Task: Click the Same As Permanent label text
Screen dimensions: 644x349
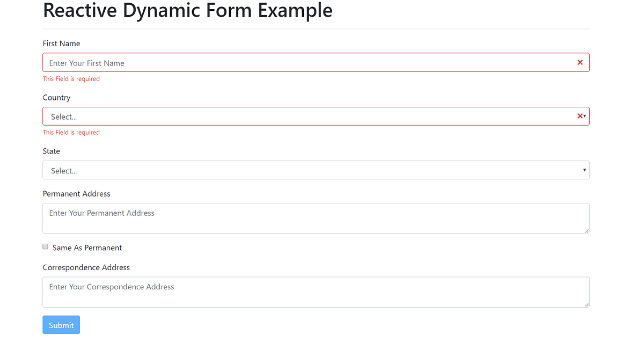Action: coord(87,248)
